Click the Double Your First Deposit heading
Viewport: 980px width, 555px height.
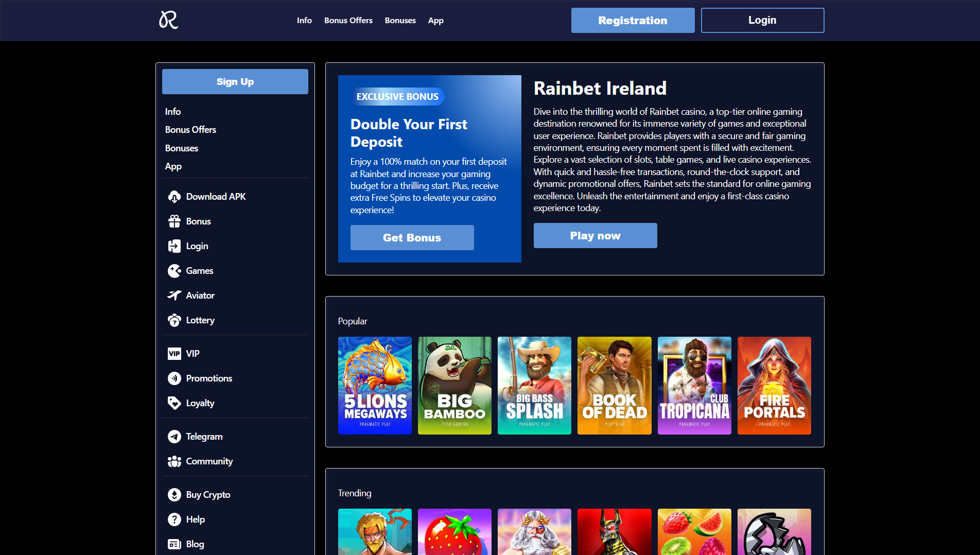pyautogui.click(x=409, y=133)
